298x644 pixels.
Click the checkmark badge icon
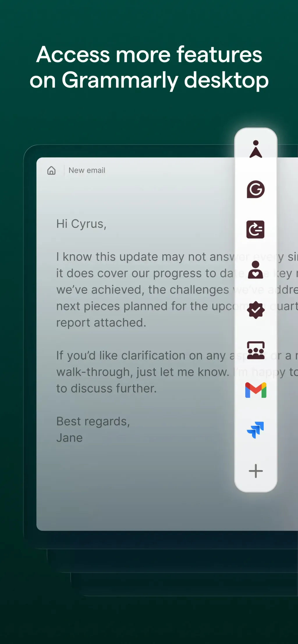click(256, 310)
